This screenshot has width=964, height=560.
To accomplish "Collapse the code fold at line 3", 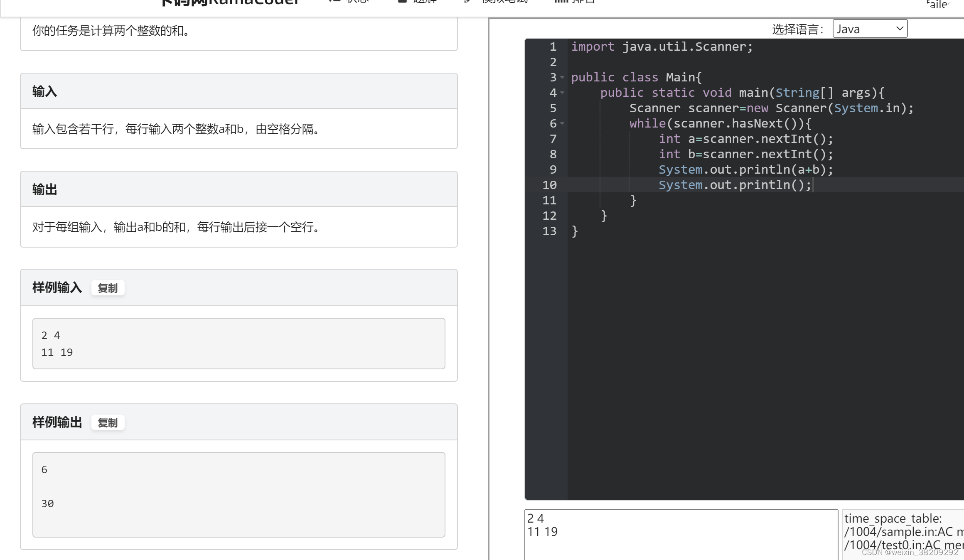I will click(x=562, y=77).
